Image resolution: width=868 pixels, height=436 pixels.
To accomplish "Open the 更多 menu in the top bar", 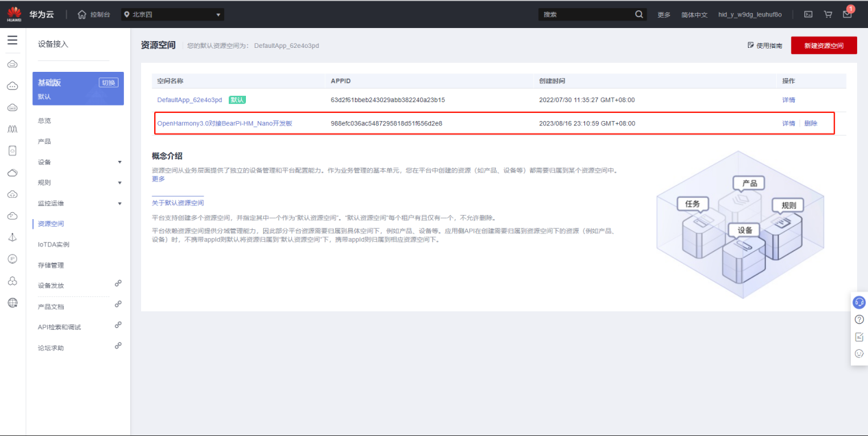I will pyautogui.click(x=664, y=14).
